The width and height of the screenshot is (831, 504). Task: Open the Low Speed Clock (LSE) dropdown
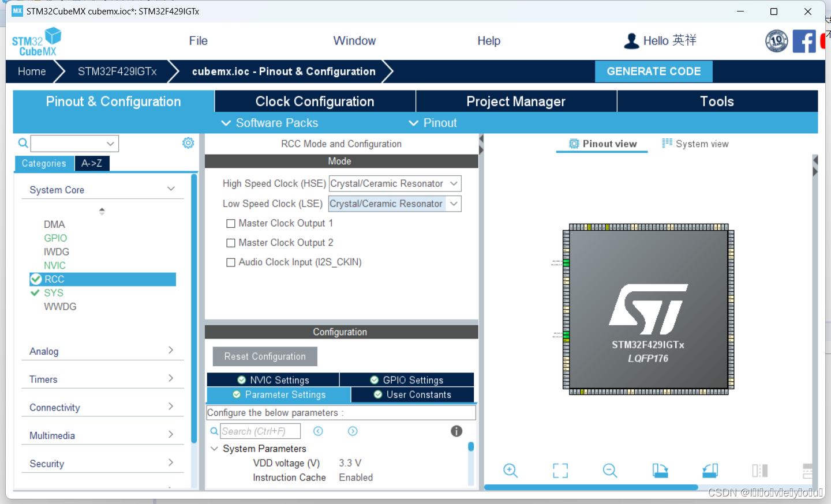coord(454,204)
